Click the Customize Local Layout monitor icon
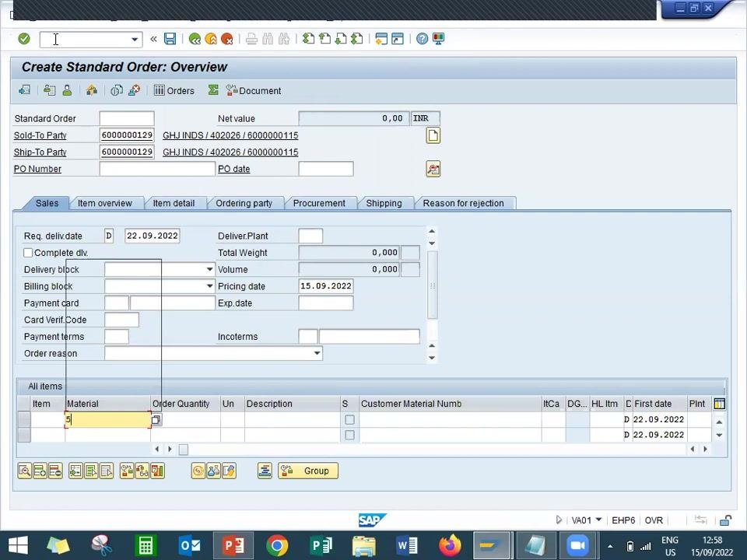Screen dimensions: 747x560 (x=438, y=39)
